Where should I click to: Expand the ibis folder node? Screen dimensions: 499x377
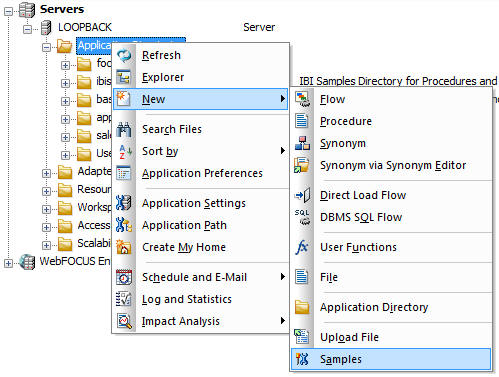(x=65, y=83)
